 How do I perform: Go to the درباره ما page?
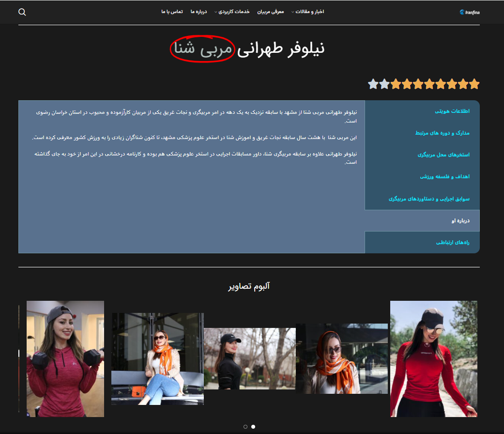pos(199,12)
